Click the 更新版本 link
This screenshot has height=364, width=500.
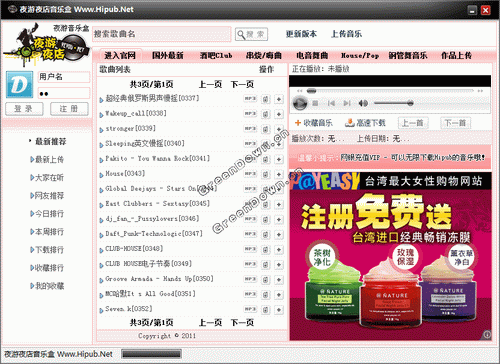click(301, 34)
